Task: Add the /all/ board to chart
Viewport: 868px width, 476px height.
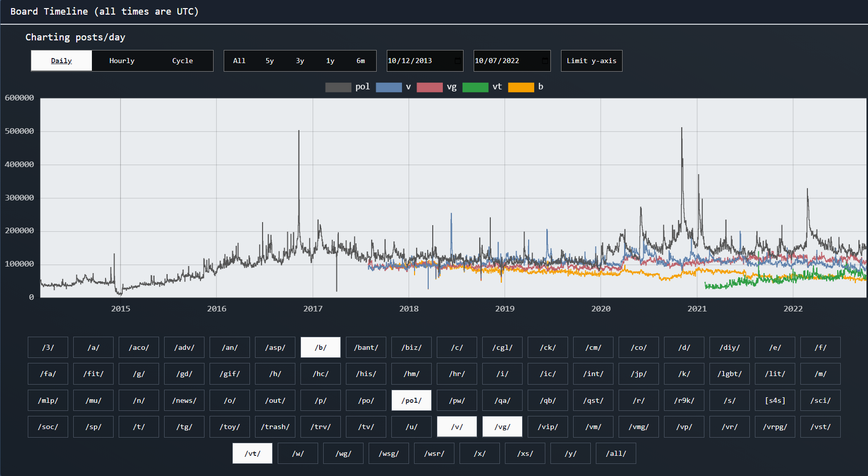Action: 616,453
